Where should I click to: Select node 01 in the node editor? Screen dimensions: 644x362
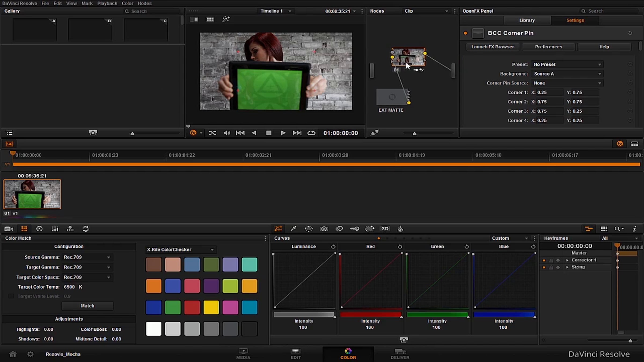408,57
